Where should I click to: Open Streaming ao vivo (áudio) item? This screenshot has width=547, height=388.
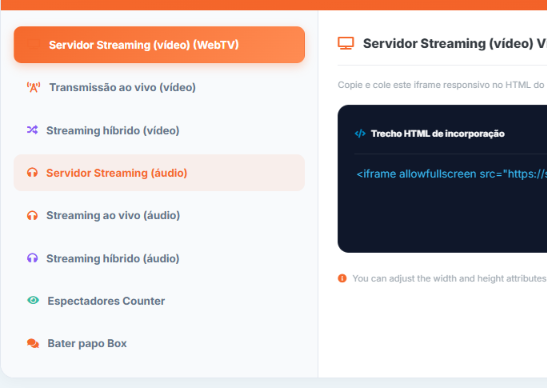(x=159, y=215)
